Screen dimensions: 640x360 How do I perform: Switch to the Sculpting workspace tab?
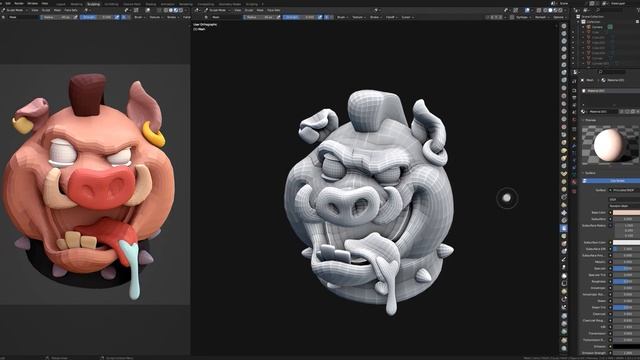[x=93, y=4]
